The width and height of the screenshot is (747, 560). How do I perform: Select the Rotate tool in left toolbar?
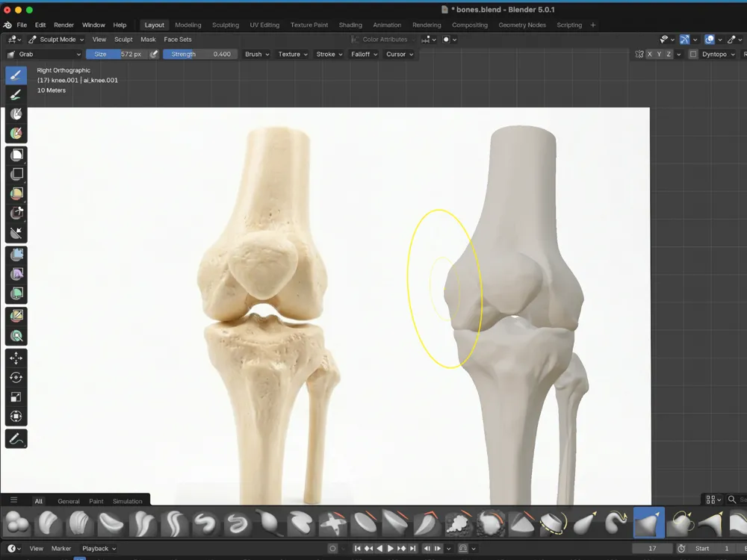point(16,378)
